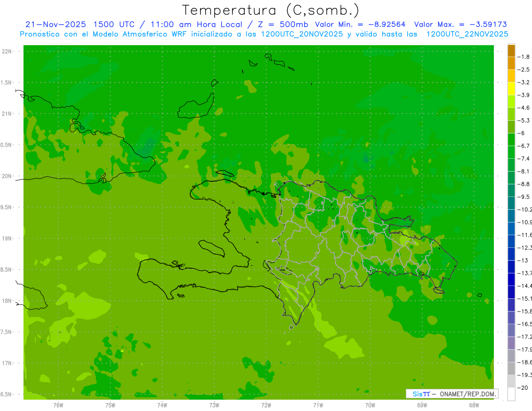The width and height of the screenshot is (532, 411).
Task: Click the 76W longitude label
Action: pos(58,405)
